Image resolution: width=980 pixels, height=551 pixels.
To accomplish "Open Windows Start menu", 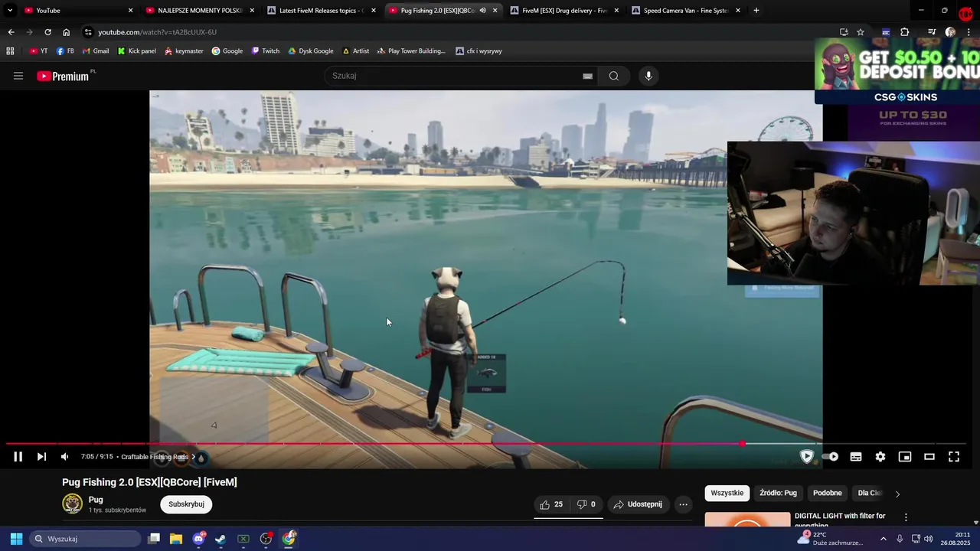I will (x=16, y=539).
